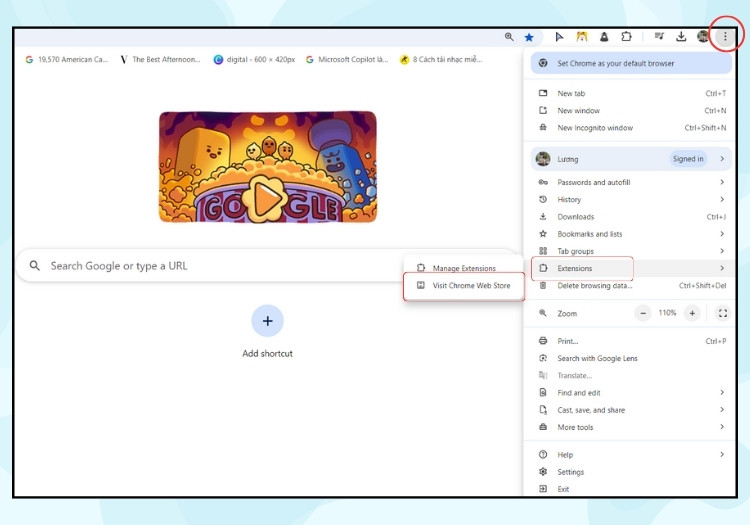This screenshot has height=525, width=750.
Task: Click the cursor arrow extension icon
Action: pos(559,37)
